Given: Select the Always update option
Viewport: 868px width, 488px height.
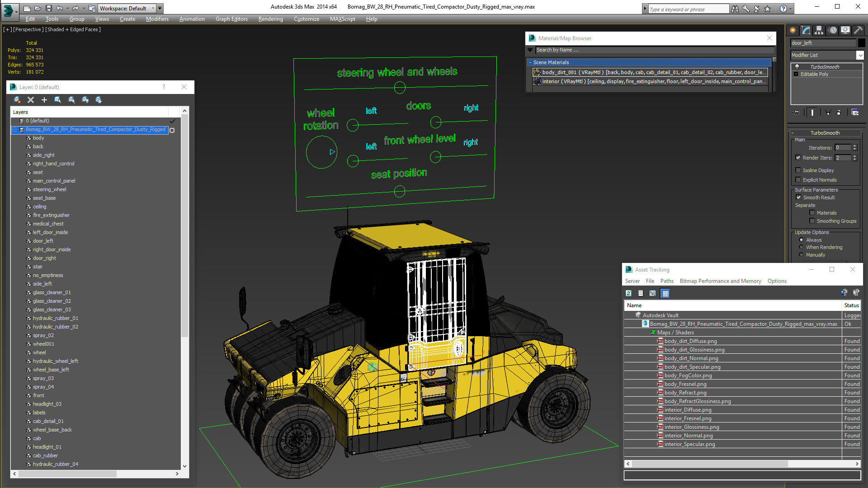Looking at the screenshot, I should pyautogui.click(x=802, y=240).
